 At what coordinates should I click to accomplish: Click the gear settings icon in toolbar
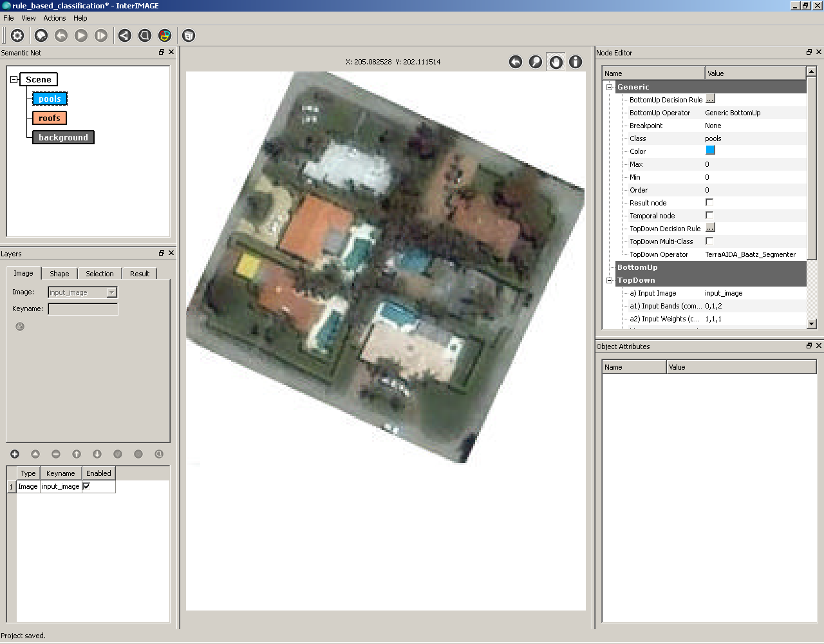(x=17, y=35)
